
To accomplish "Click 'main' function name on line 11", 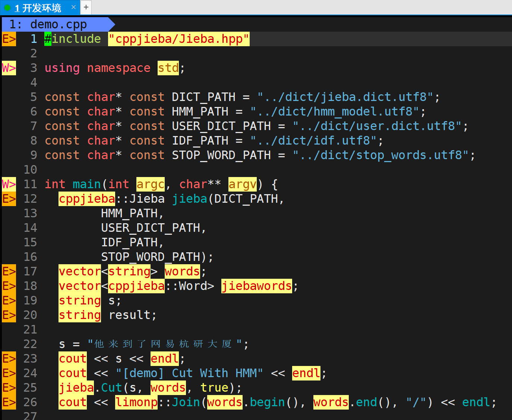I will tap(87, 184).
